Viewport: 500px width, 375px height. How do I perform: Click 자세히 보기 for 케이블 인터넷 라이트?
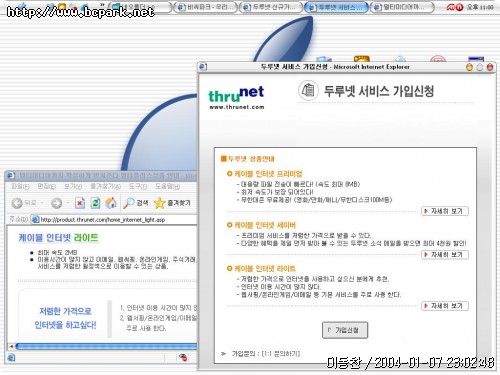point(445,306)
